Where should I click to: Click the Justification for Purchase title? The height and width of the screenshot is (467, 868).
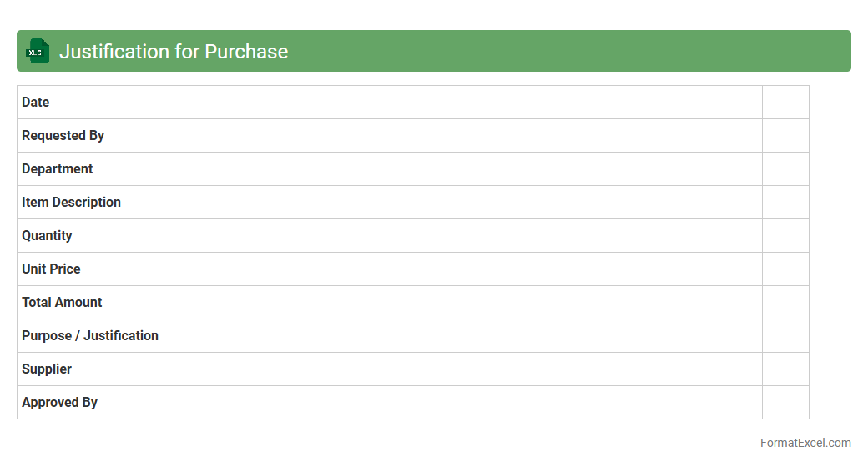coord(174,52)
